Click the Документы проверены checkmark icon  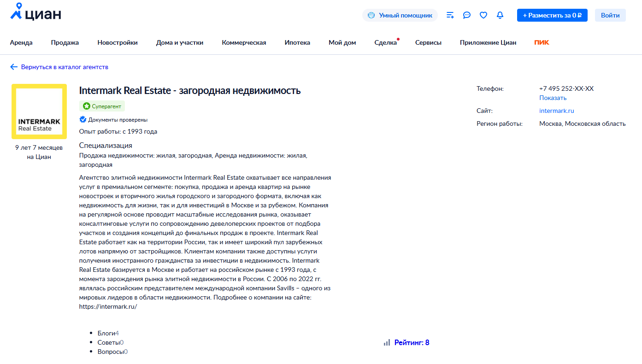(83, 119)
